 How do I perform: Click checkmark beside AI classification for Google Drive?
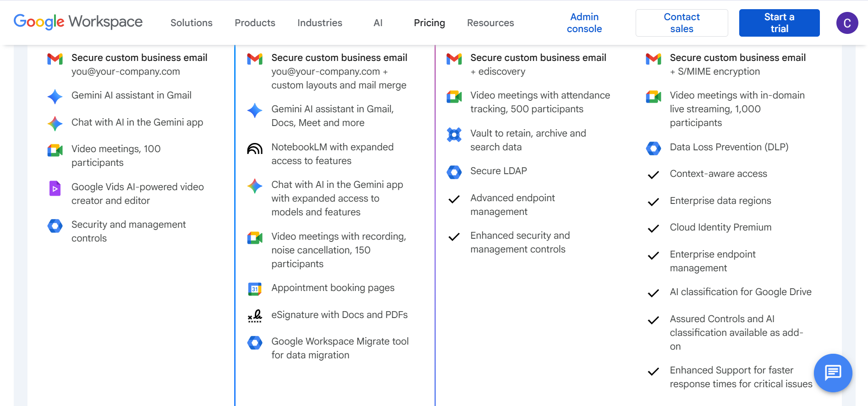[x=654, y=293]
